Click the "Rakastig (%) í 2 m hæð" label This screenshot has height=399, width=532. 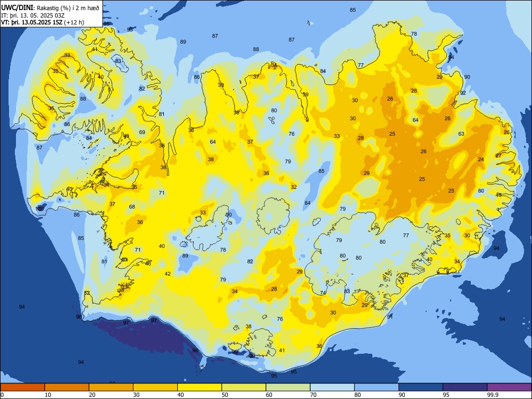68,8
